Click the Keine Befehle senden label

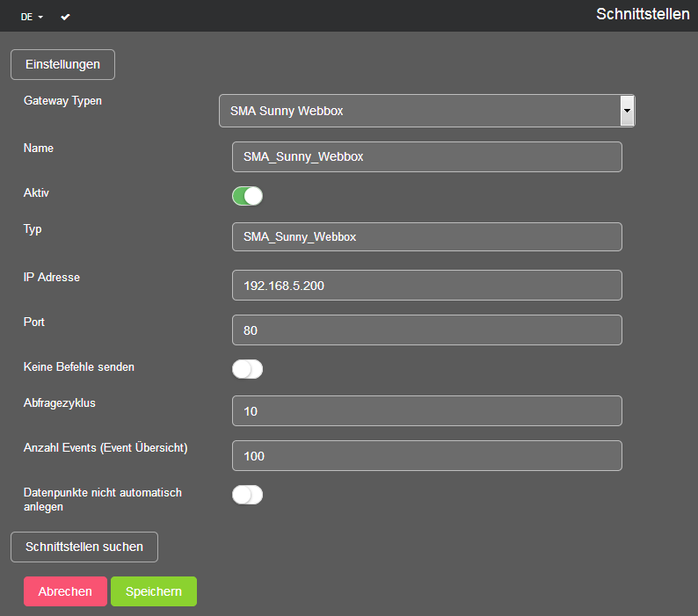[79, 366]
